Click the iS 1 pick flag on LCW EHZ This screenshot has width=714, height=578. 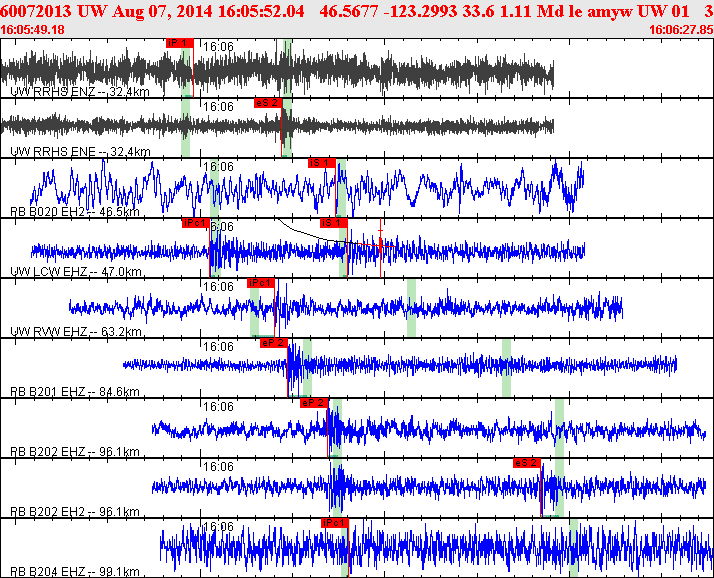(x=332, y=222)
